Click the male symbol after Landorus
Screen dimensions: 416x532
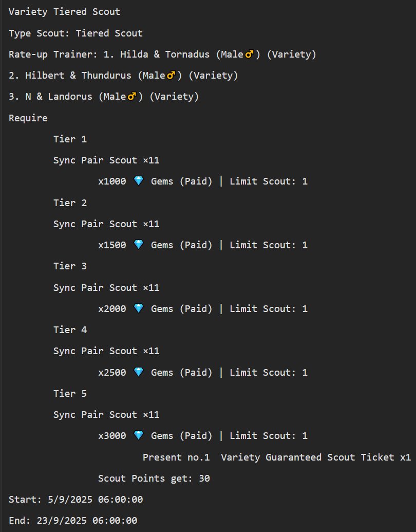[132, 96]
